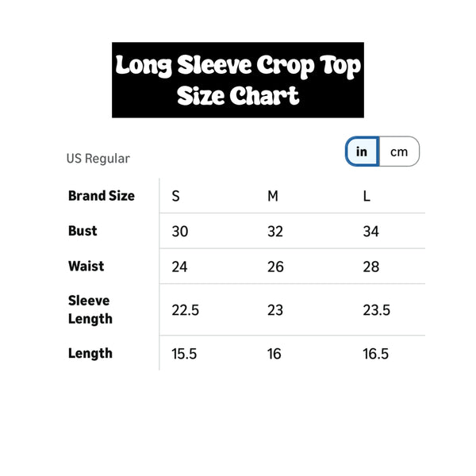Viewport: 476px width, 476px height.
Task: Click the "Bust" row label
Action: click(83, 231)
